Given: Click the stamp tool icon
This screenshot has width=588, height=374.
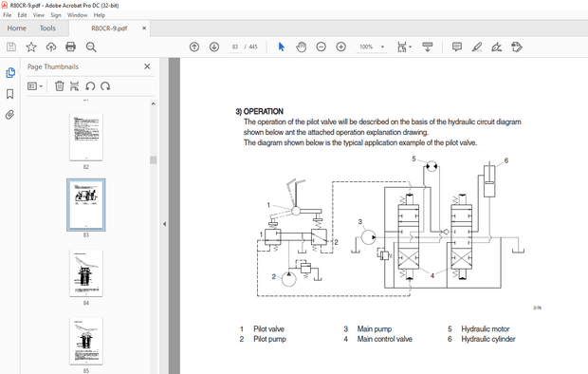Looking at the screenshot, I should click(517, 47).
